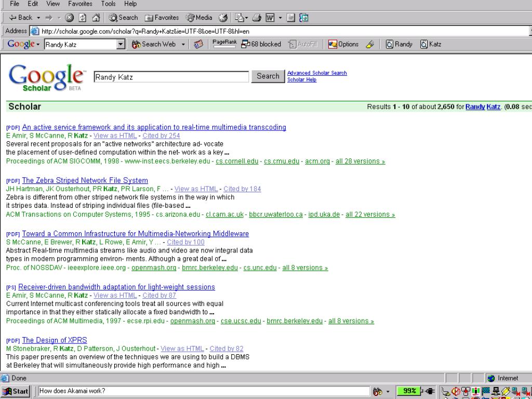The height and width of the screenshot is (399, 532).
Task: Click Search Web on the Google toolbar
Action: (x=154, y=44)
